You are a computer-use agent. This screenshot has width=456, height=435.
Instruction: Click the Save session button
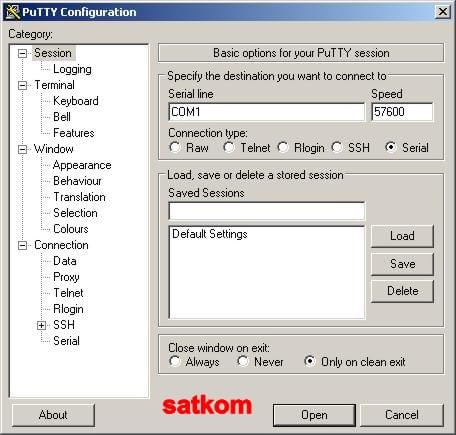point(402,264)
